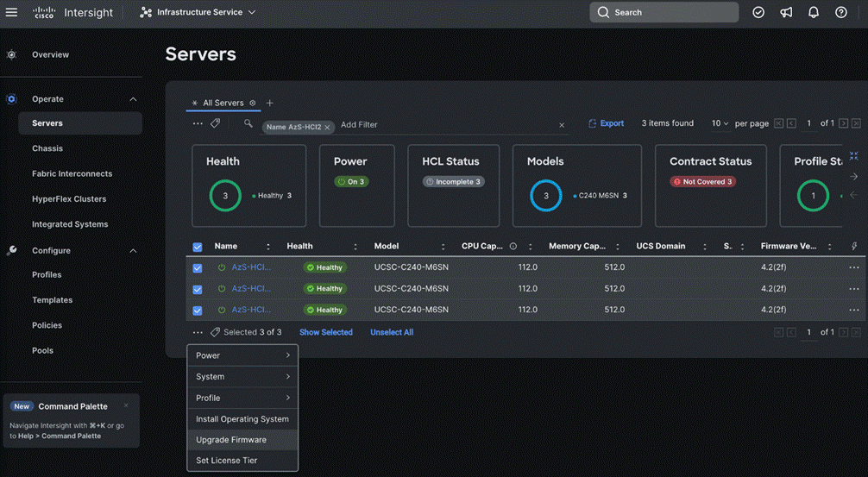The image size is (868, 477).
Task: Click the Cisco Intersight logo
Action: pos(72,12)
